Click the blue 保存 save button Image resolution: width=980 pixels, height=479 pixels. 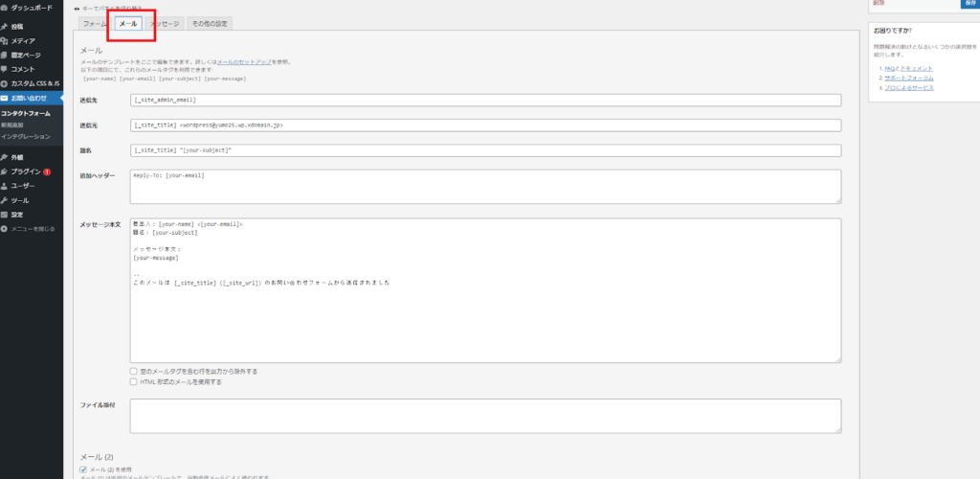pyautogui.click(x=969, y=4)
